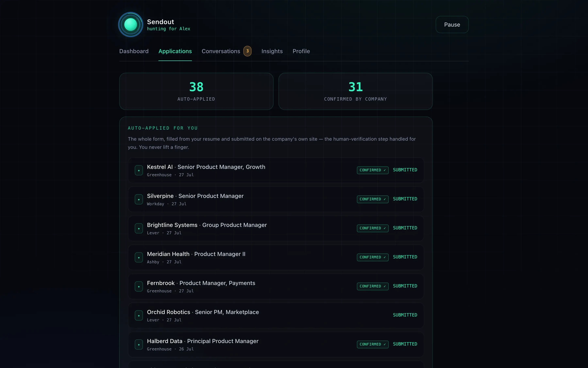Go to the Profile tab
The image size is (588, 368).
click(x=301, y=51)
